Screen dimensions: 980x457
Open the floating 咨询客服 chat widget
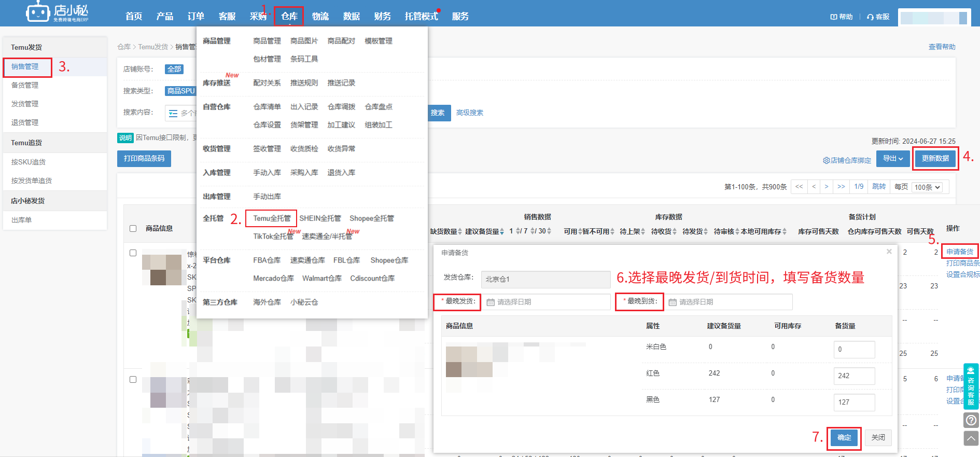tap(971, 386)
